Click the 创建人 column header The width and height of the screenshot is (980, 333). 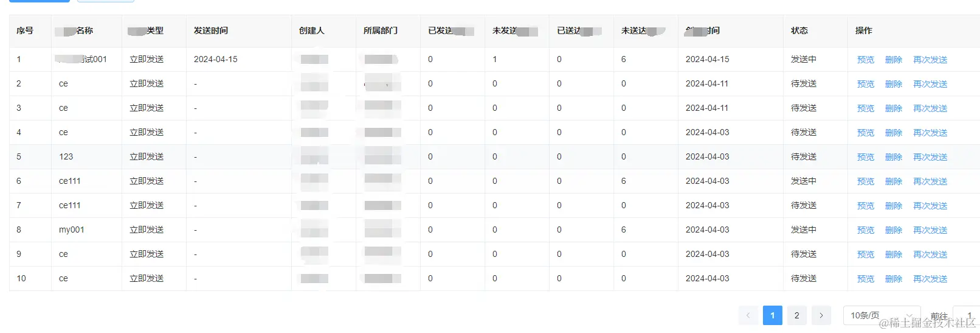click(312, 30)
